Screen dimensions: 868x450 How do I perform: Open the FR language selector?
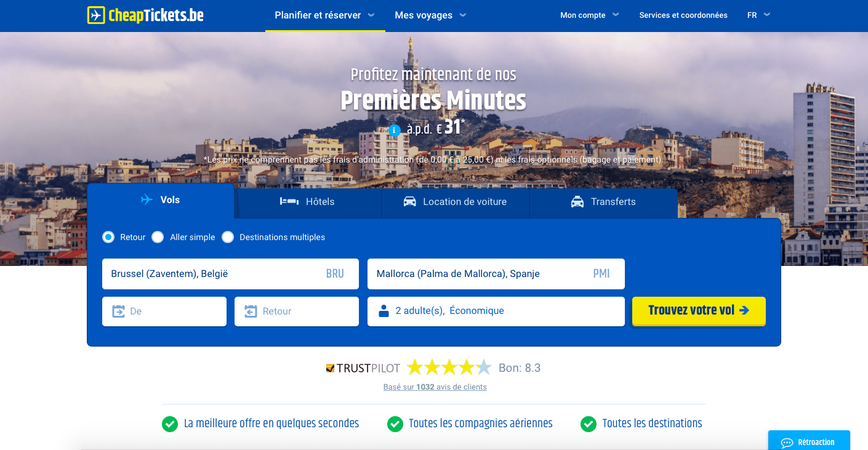(x=758, y=15)
